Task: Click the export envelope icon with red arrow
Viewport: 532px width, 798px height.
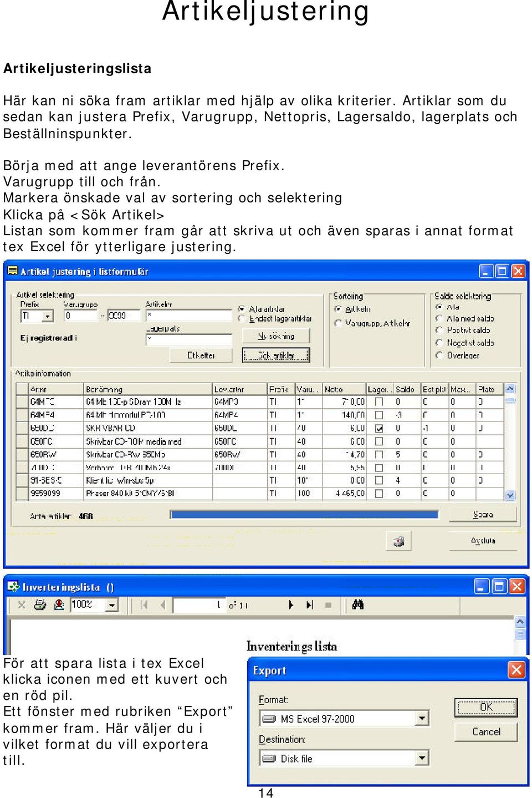Action: 59,605
